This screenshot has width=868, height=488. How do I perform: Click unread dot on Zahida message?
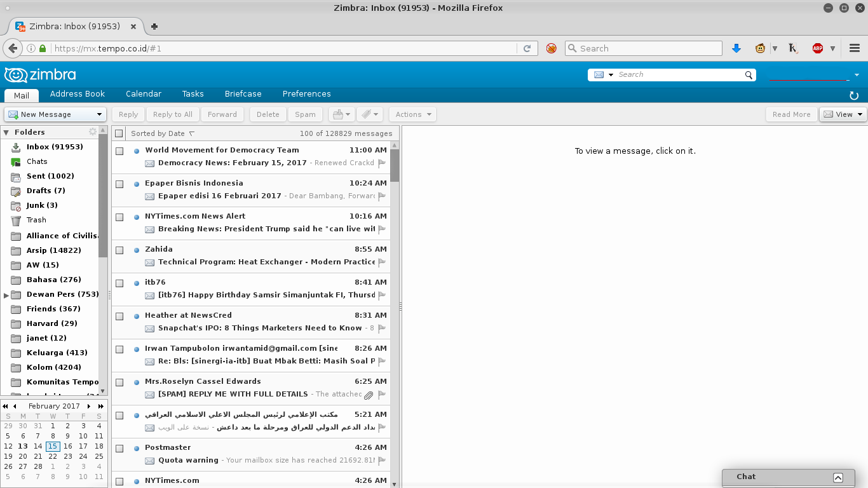pyautogui.click(x=137, y=250)
